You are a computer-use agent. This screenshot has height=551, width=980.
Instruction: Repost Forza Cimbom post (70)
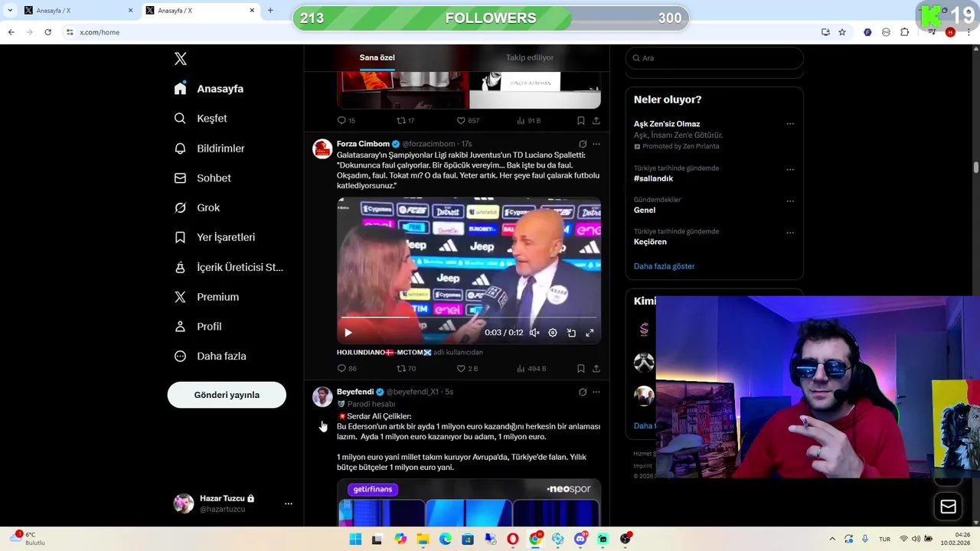click(x=406, y=369)
